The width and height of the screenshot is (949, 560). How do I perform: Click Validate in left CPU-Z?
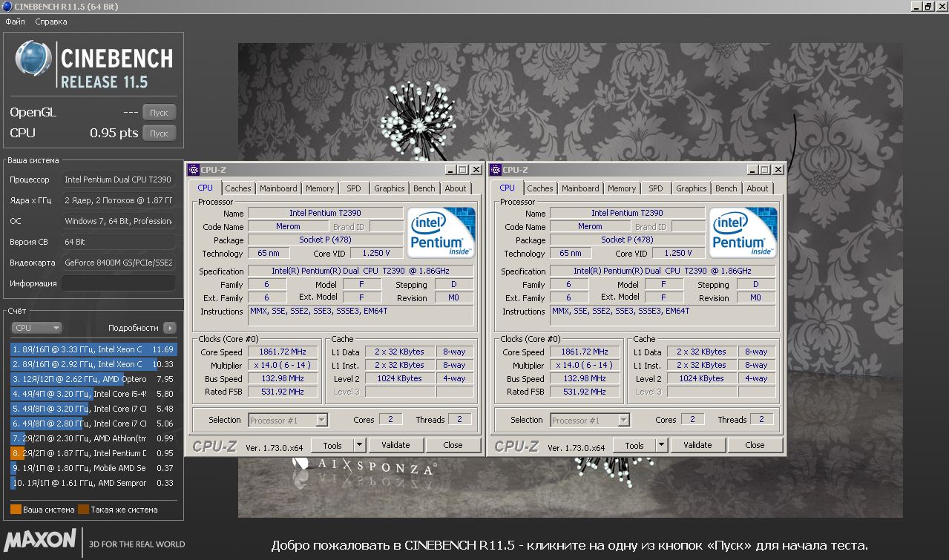(395, 445)
